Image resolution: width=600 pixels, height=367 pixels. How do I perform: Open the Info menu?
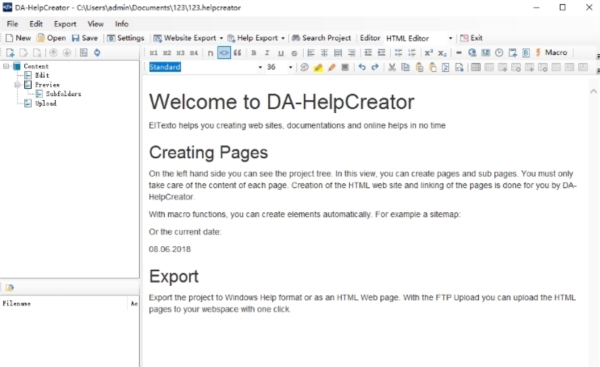coord(122,24)
